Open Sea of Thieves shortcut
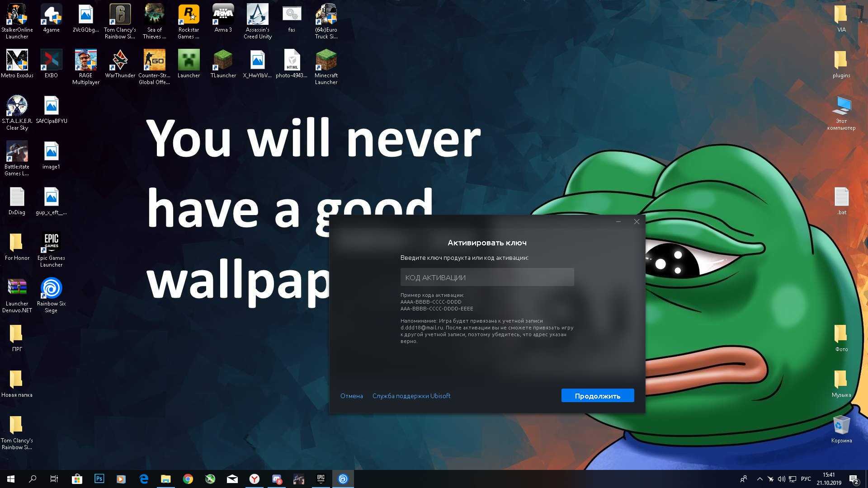868x488 pixels. (x=154, y=21)
